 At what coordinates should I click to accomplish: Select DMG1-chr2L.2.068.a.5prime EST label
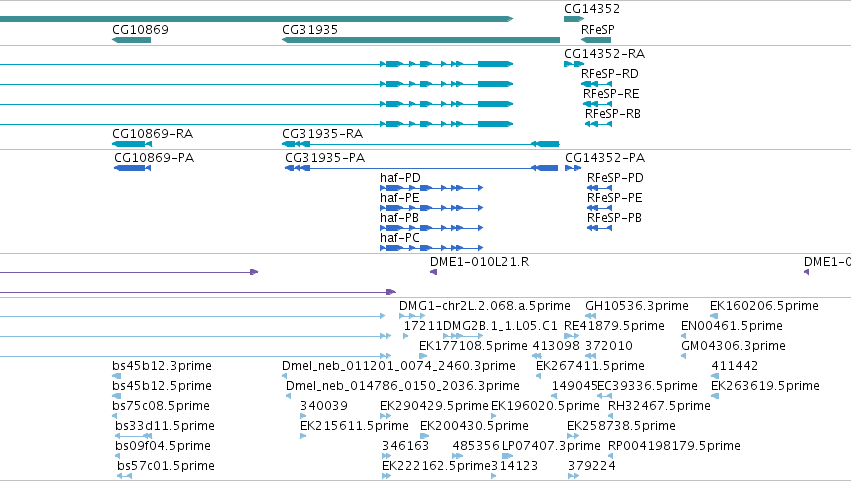pyautogui.click(x=485, y=306)
